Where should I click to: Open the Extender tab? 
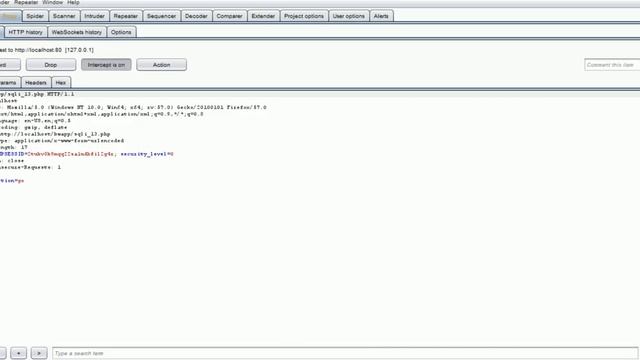point(263,16)
